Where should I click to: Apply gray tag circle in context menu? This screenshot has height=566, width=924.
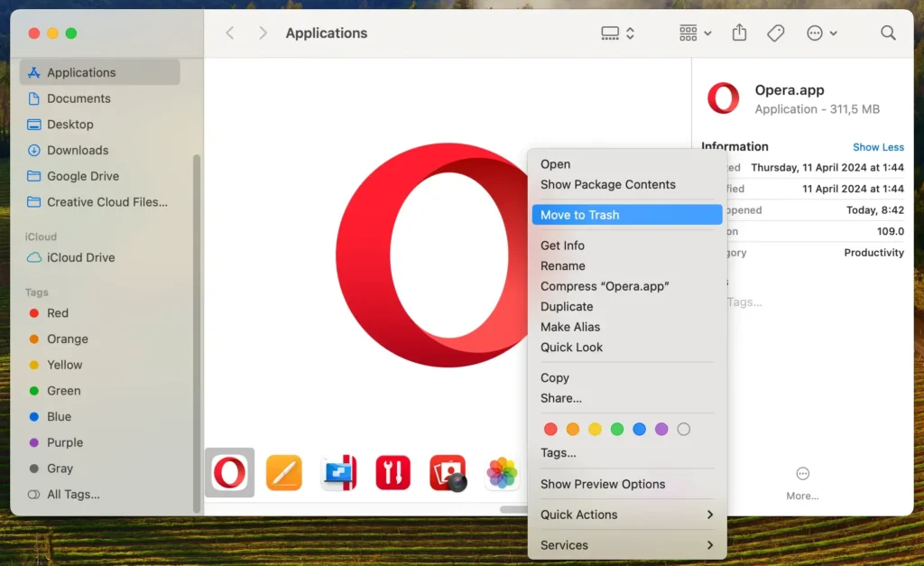[x=684, y=429]
